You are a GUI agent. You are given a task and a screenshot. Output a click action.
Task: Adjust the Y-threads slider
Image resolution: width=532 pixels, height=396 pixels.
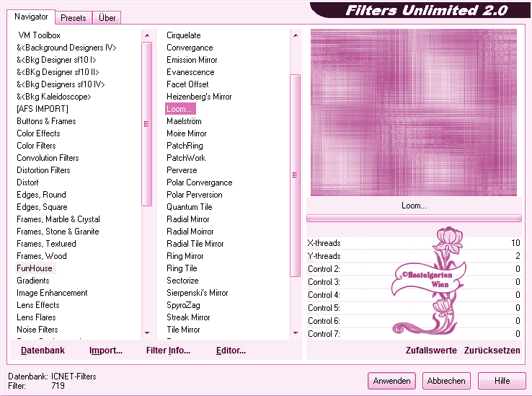[x=414, y=256]
